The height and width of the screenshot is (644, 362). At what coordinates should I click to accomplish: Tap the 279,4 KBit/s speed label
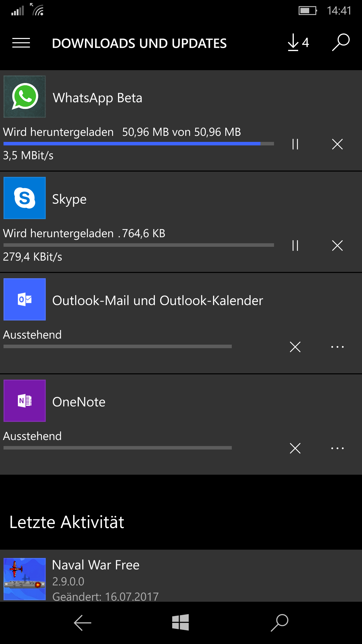pyautogui.click(x=32, y=257)
